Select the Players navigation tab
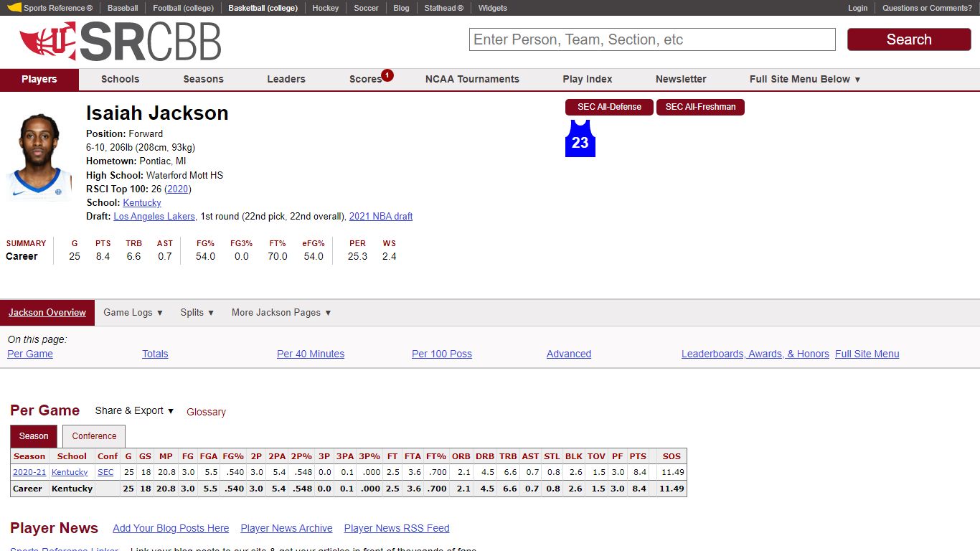 pos(39,79)
